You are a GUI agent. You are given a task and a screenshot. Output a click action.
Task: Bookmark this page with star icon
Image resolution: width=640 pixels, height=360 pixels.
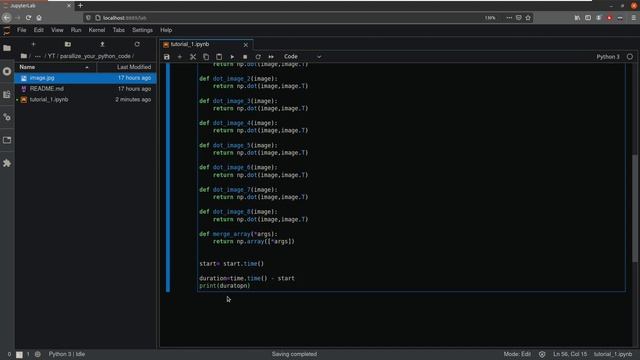pos(528,18)
